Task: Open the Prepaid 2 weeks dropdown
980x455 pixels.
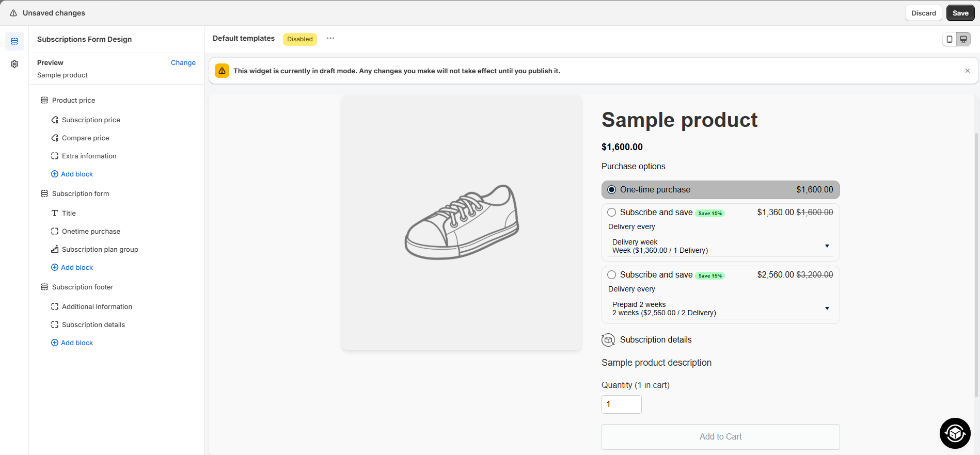Action: (x=720, y=308)
